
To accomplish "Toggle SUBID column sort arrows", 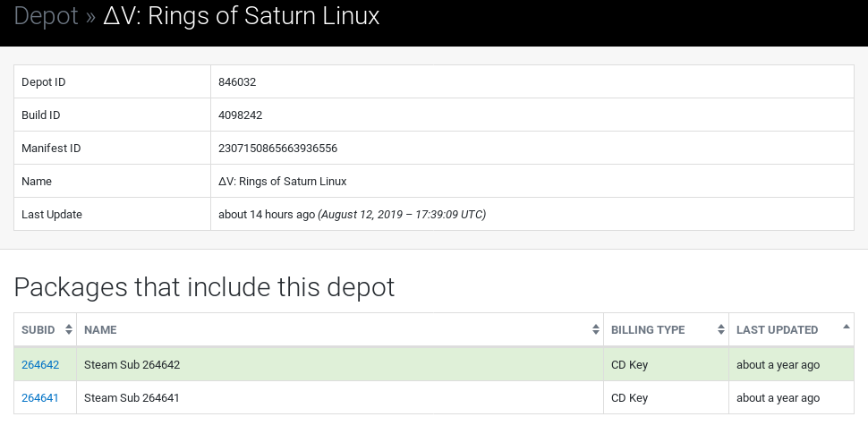I will pos(69,329).
